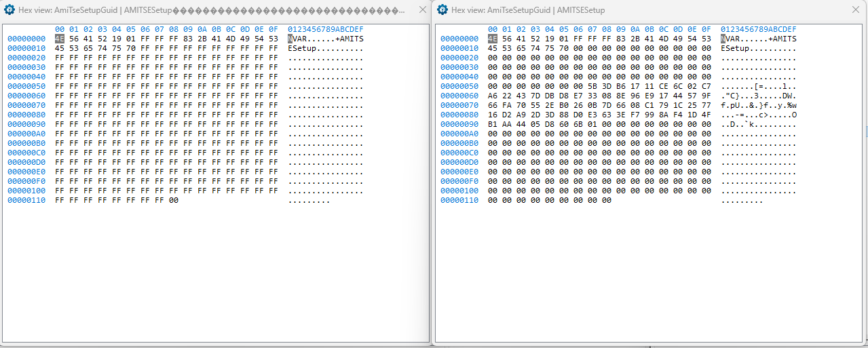Click ASCII text 'f.pU..&.}f..y.%w'

tap(759, 105)
